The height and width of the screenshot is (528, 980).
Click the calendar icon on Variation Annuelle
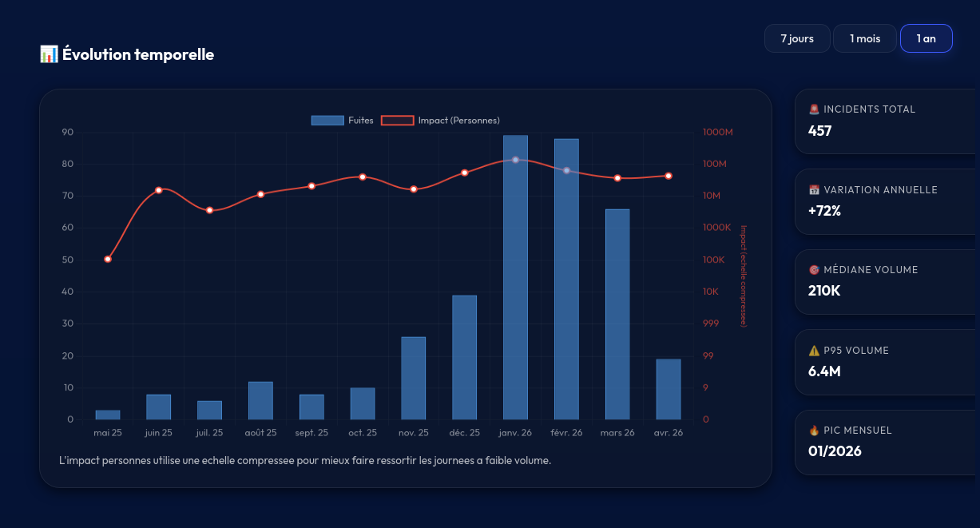click(x=814, y=190)
